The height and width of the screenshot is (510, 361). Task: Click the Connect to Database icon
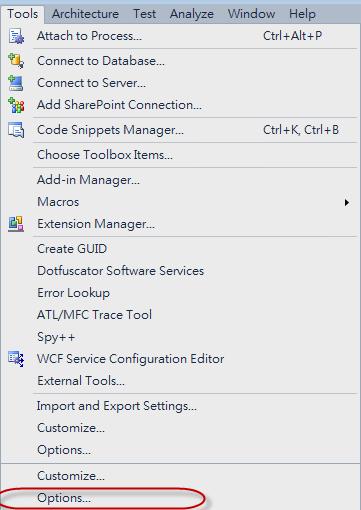[x=16, y=61]
